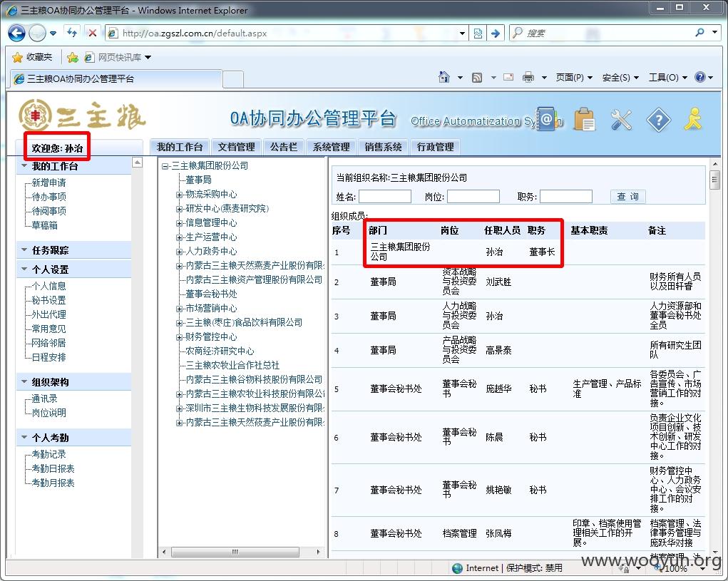
Task: Select 董事会秘书处 in organization tree
Action: tap(211, 294)
